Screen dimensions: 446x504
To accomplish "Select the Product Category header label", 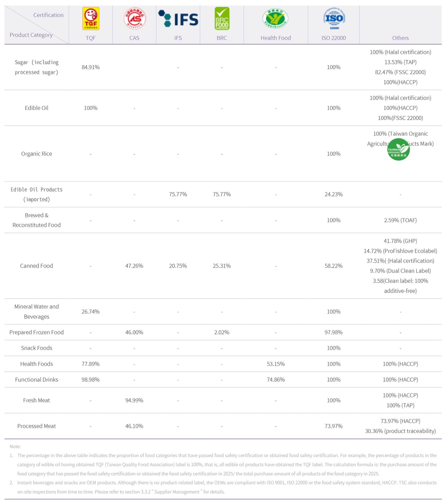I will pos(31,35).
